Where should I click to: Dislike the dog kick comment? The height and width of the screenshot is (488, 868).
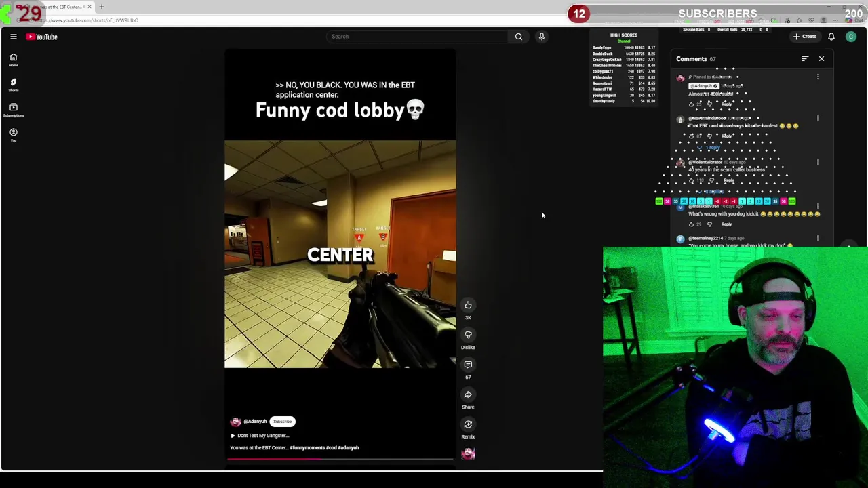coord(709,224)
